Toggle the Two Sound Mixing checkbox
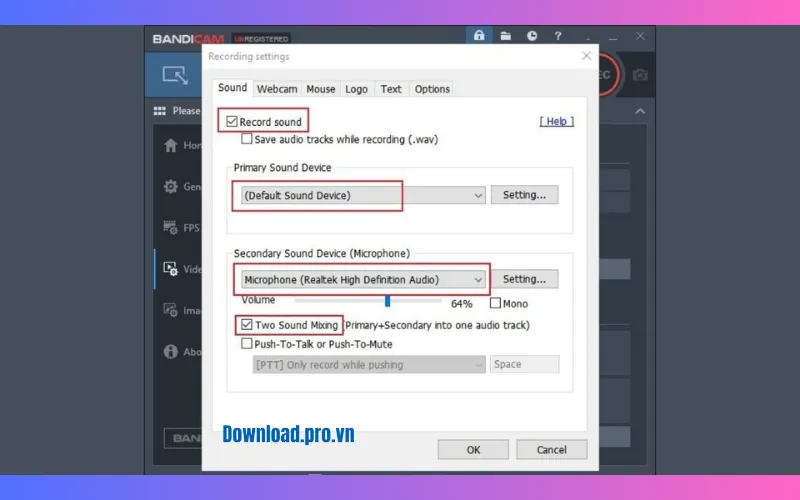 click(x=247, y=325)
